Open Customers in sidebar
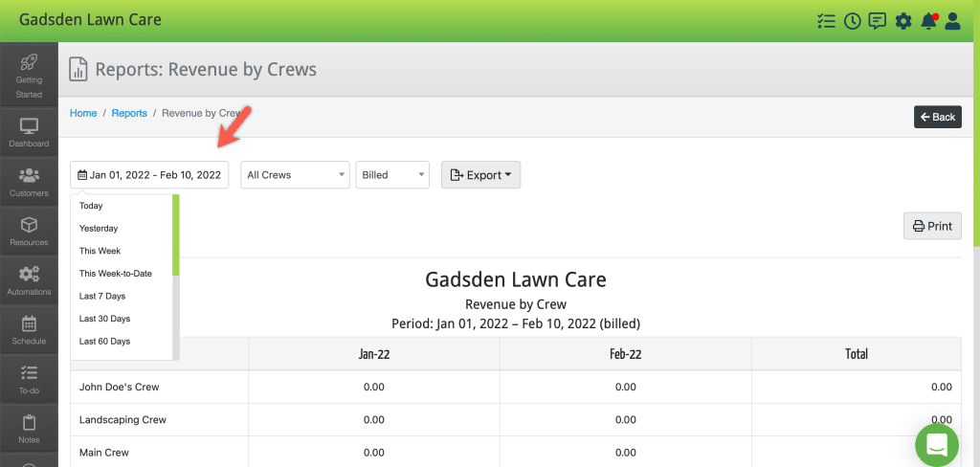 29,182
